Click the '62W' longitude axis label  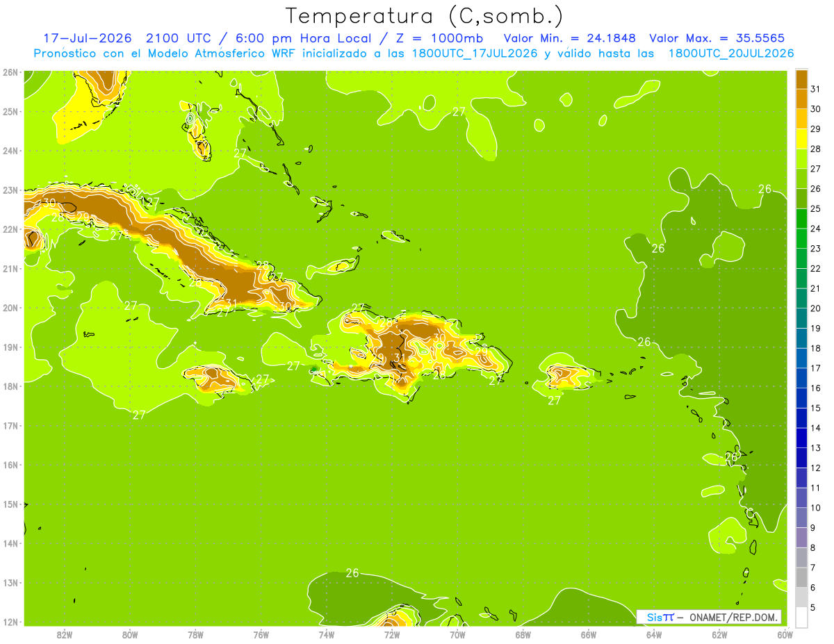719,634
